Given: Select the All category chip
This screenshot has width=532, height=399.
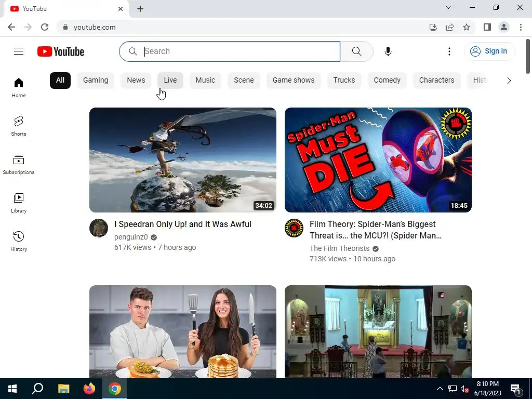Looking at the screenshot, I should click(x=60, y=81).
